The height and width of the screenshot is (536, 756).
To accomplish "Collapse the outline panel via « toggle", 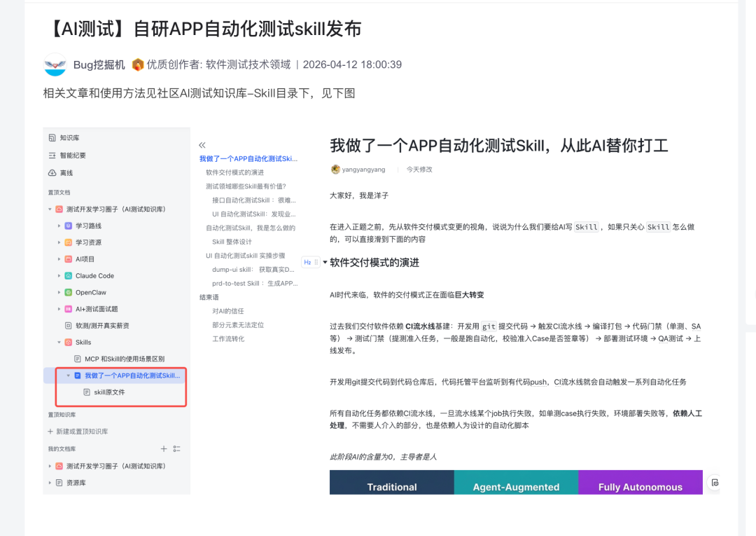I will [x=201, y=144].
